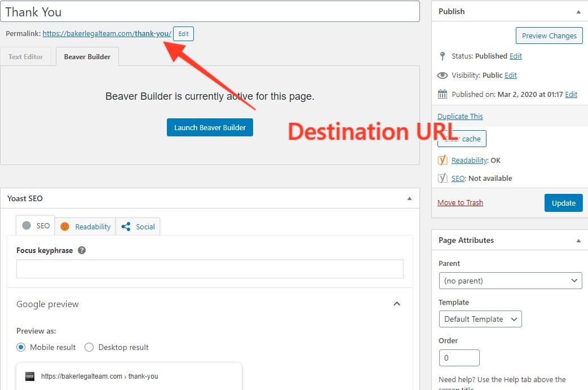This screenshot has width=588, height=390.
Task: Edit the publish Status
Action: coord(516,56)
